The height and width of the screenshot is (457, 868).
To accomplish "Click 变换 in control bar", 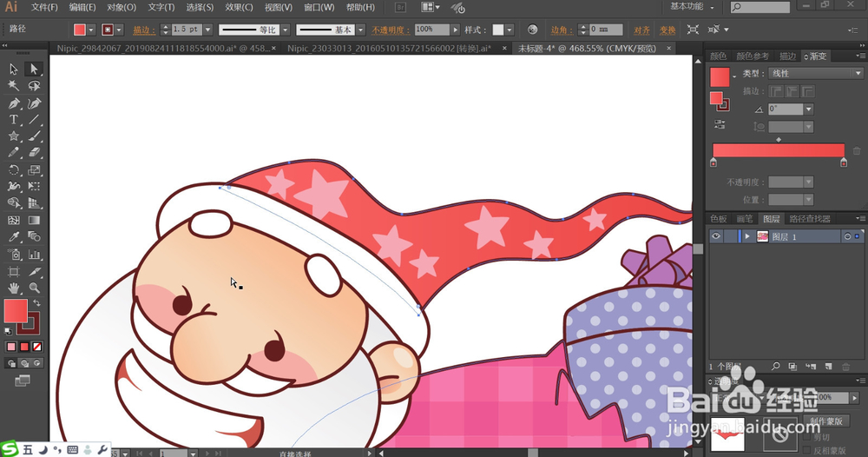I will coord(667,30).
